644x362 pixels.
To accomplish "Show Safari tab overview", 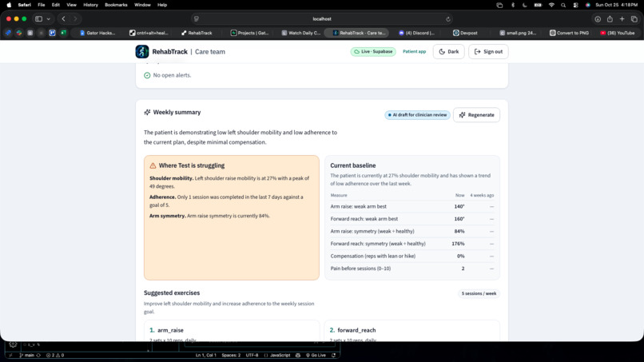I will point(634,19).
